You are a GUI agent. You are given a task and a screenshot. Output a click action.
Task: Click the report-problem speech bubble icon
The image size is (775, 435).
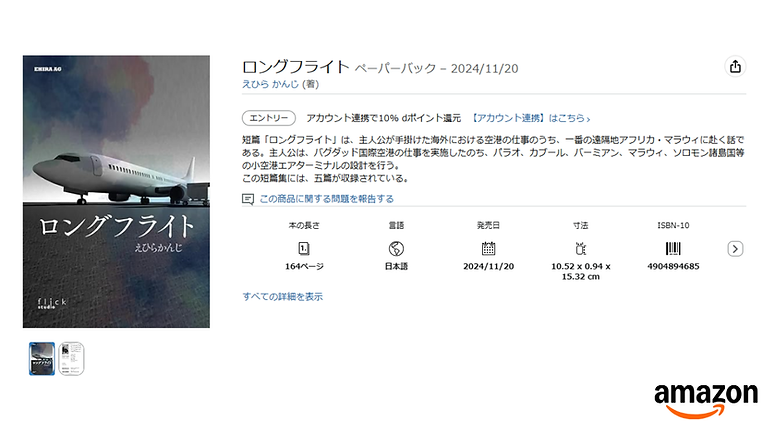pos(248,199)
